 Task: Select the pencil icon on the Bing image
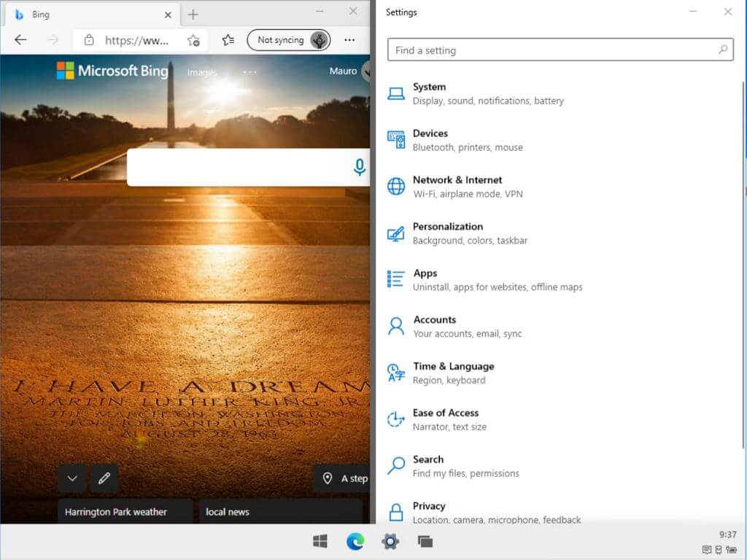(104, 478)
